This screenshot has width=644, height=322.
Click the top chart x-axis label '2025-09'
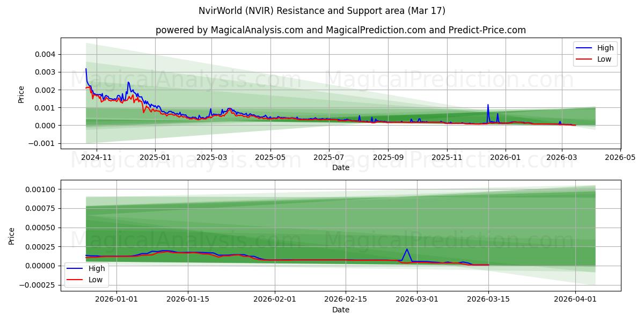[x=388, y=158]
